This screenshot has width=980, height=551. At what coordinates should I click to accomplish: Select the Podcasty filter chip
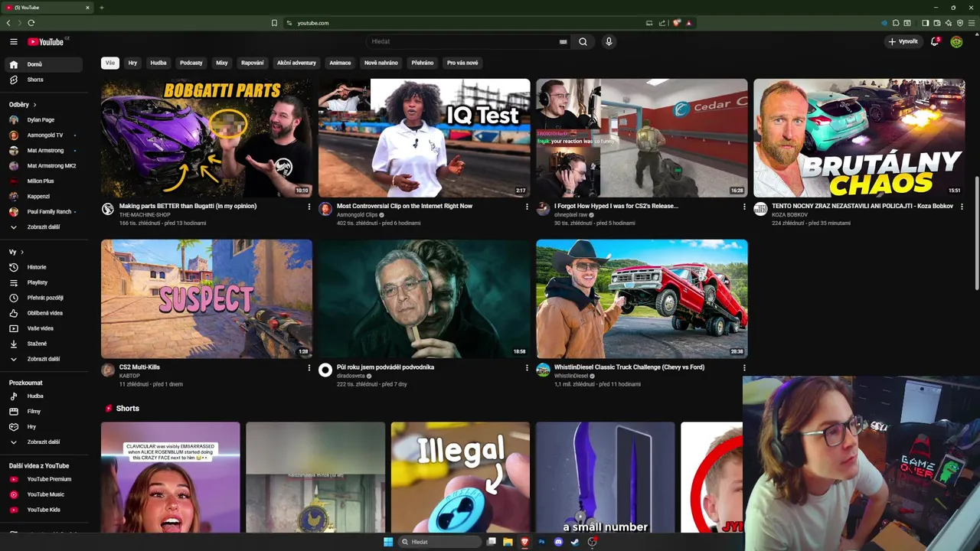point(191,63)
